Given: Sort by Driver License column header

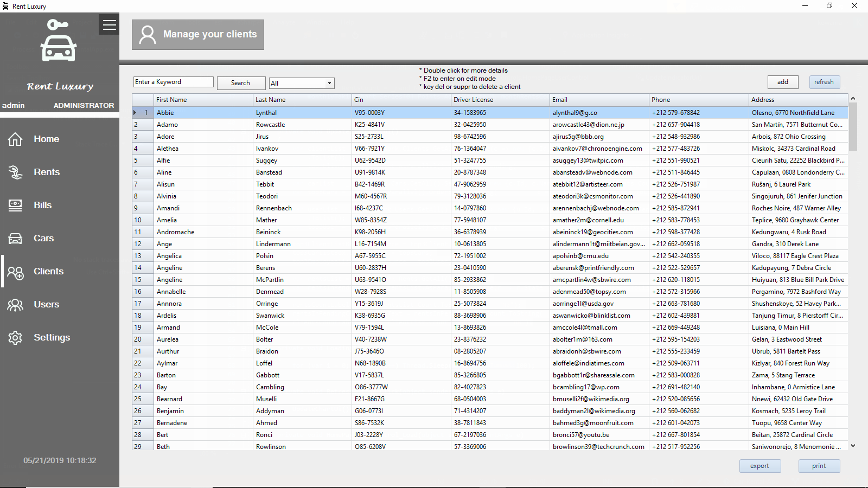Looking at the screenshot, I should tap(500, 100).
